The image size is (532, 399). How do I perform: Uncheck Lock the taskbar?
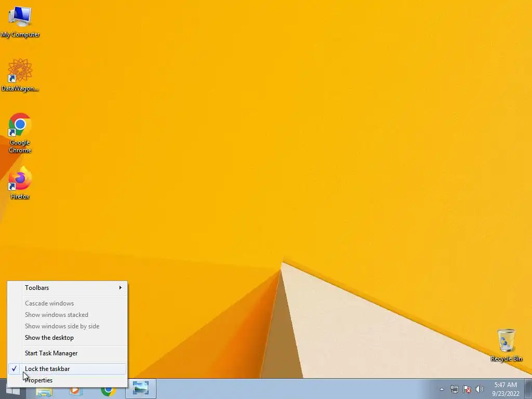tap(67, 369)
